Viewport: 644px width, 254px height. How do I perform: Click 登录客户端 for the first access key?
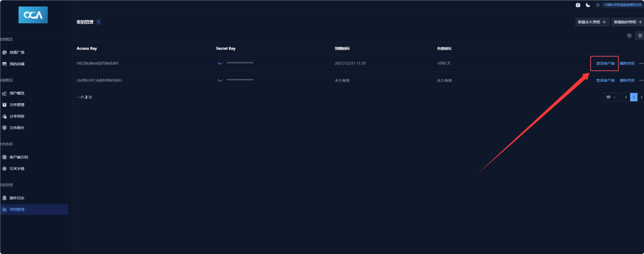605,63
